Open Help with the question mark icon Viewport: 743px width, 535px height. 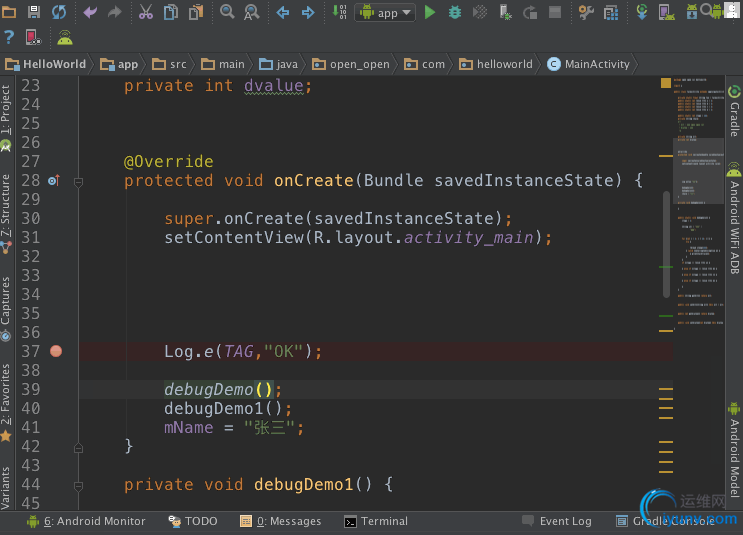click(x=9, y=37)
